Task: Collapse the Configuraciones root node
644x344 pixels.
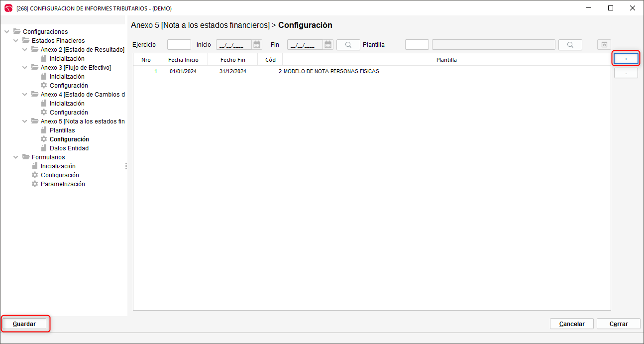Action: point(7,32)
